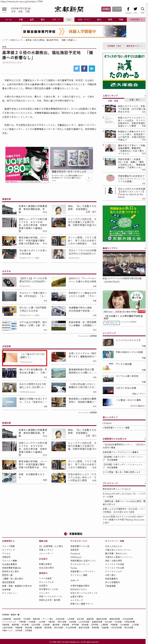Expand the 動画ライブラリ section arrow

coord(145,248)
